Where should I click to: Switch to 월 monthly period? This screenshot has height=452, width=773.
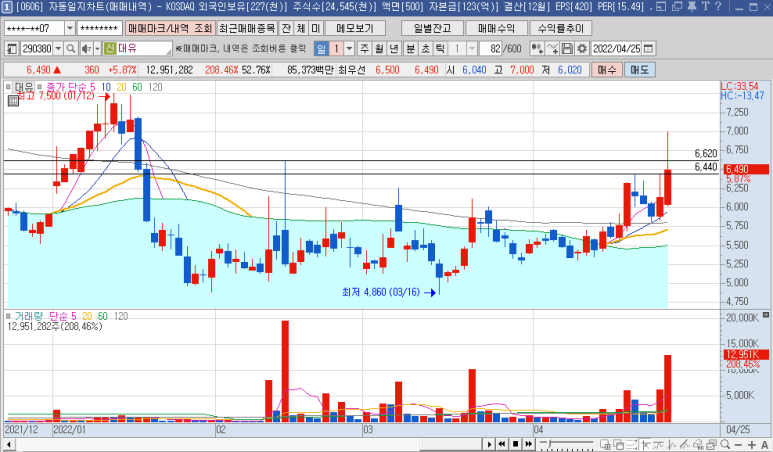pyautogui.click(x=379, y=48)
